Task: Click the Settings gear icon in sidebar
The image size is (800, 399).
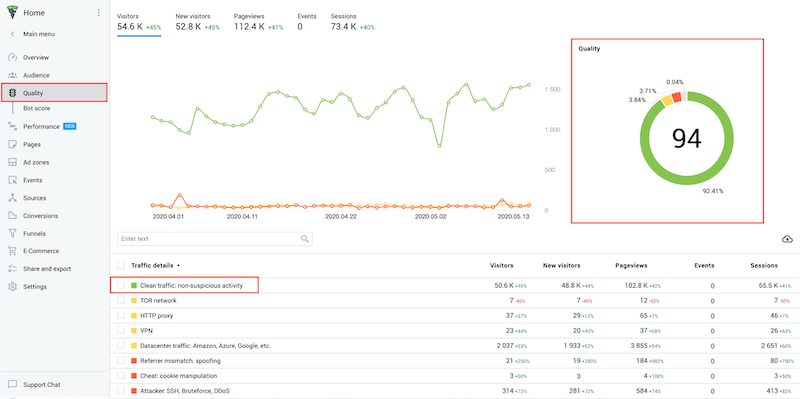Action: coord(13,287)
